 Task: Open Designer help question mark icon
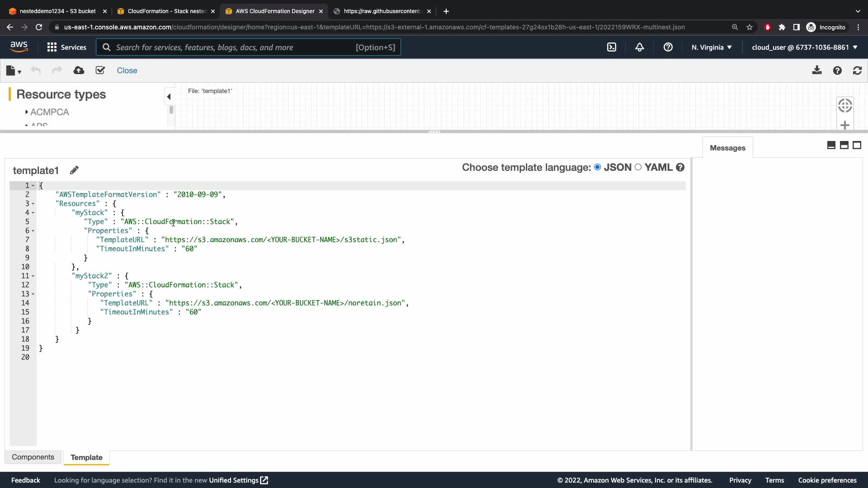pos(837,70)
